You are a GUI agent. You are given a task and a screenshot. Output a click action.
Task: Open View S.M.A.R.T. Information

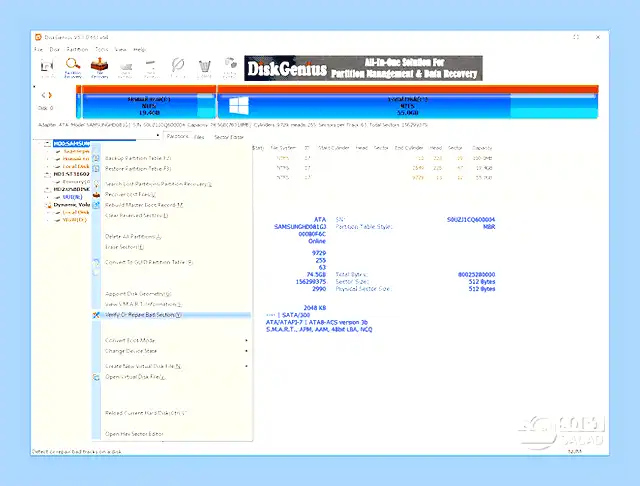[171, 304]
